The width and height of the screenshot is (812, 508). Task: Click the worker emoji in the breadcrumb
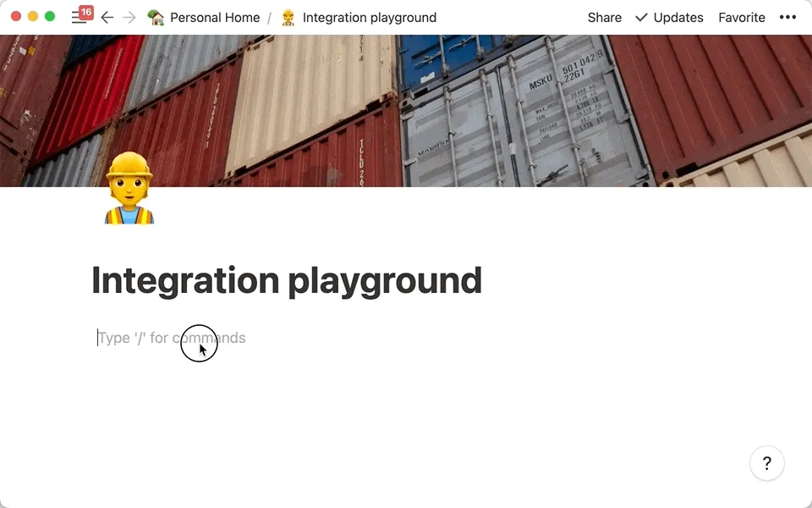pyautogui.click(x=288, y=17)
